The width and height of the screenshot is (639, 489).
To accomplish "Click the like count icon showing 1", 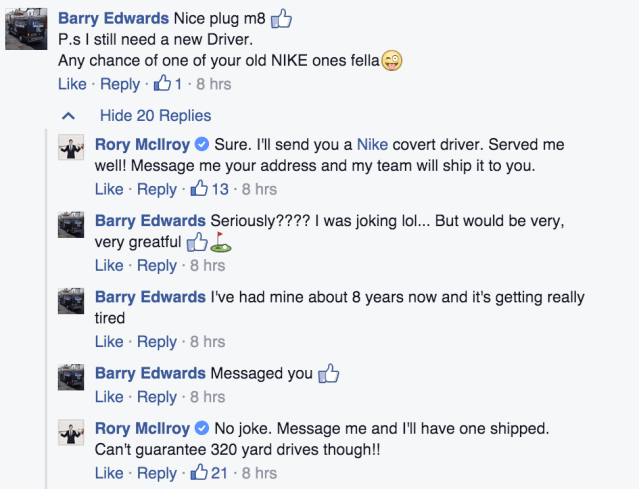I will (x=163, y=85).
